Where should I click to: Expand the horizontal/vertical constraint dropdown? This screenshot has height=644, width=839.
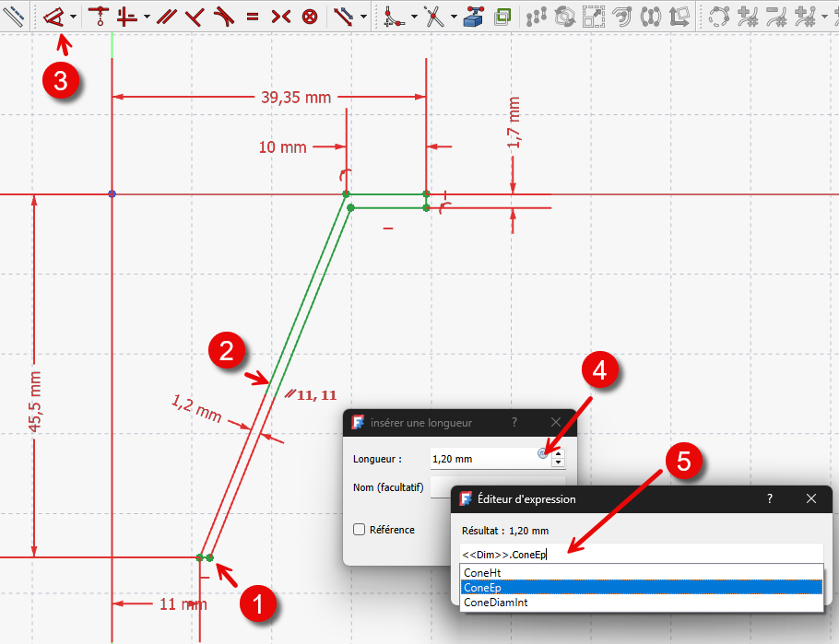tap(147, 17)
